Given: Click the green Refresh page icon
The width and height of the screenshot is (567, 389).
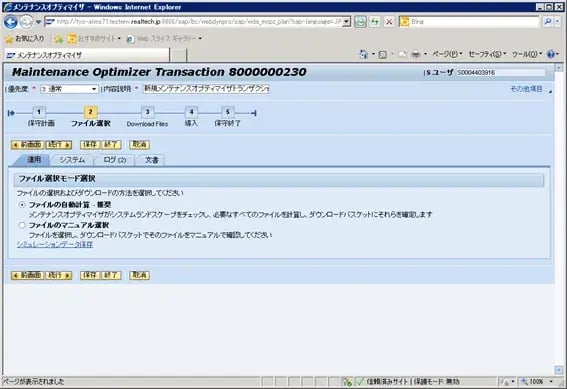Looking at the screenshot, I should [375, 22].
